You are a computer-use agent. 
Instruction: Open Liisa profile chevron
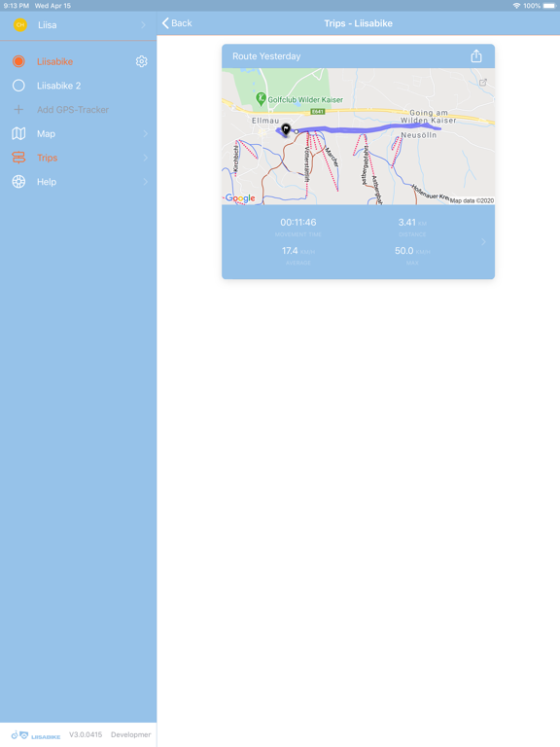click(143, 24)
